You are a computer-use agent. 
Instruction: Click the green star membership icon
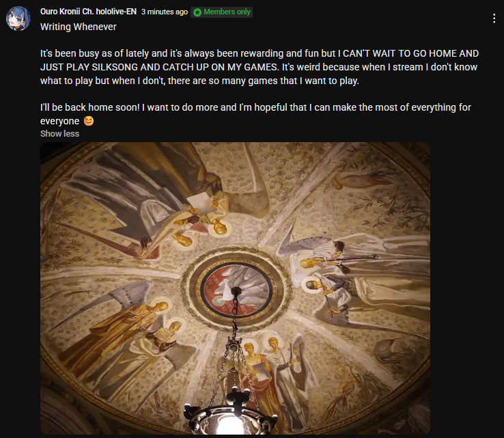pyautogui.click(x=197, y=12)
